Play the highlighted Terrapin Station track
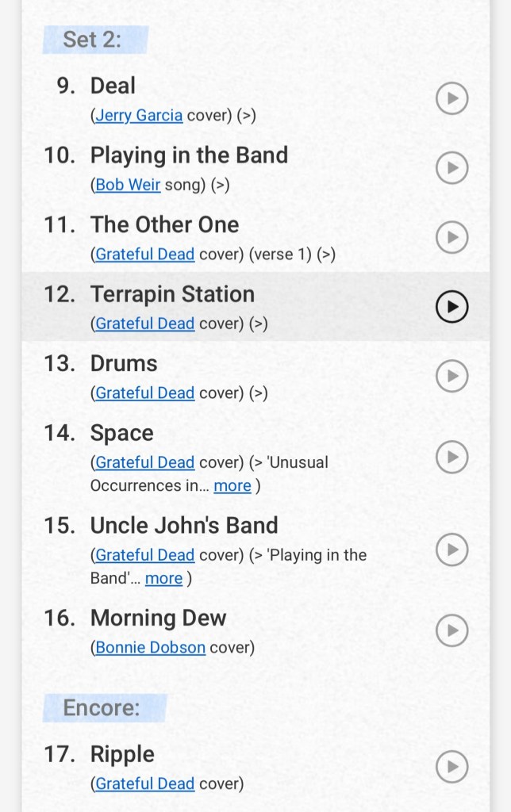Screen dimensions: 511x812 point(452,307)
